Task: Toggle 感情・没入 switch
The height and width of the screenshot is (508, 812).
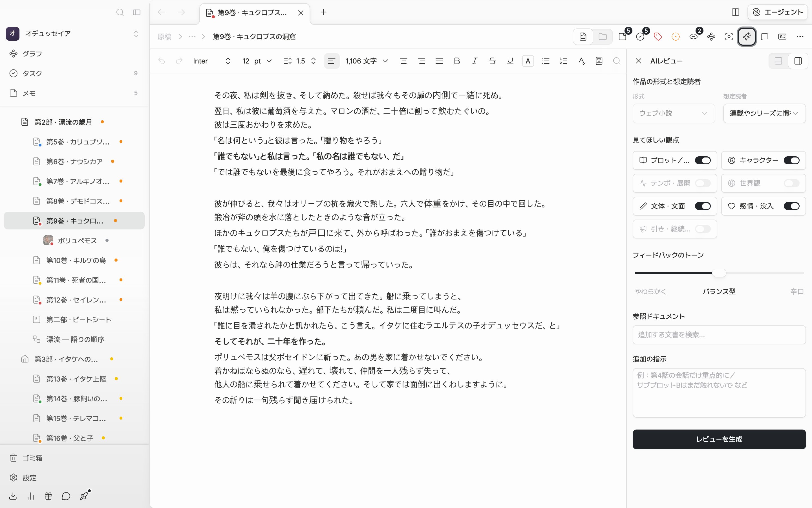Action: [791, 206]
